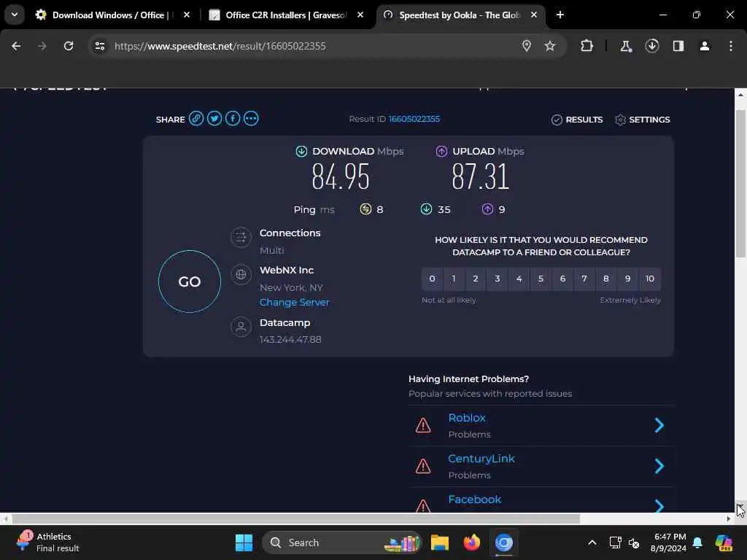Expand the Roblox problems chevron
This screenshot has height=560, width=747.
click(659, 425)
